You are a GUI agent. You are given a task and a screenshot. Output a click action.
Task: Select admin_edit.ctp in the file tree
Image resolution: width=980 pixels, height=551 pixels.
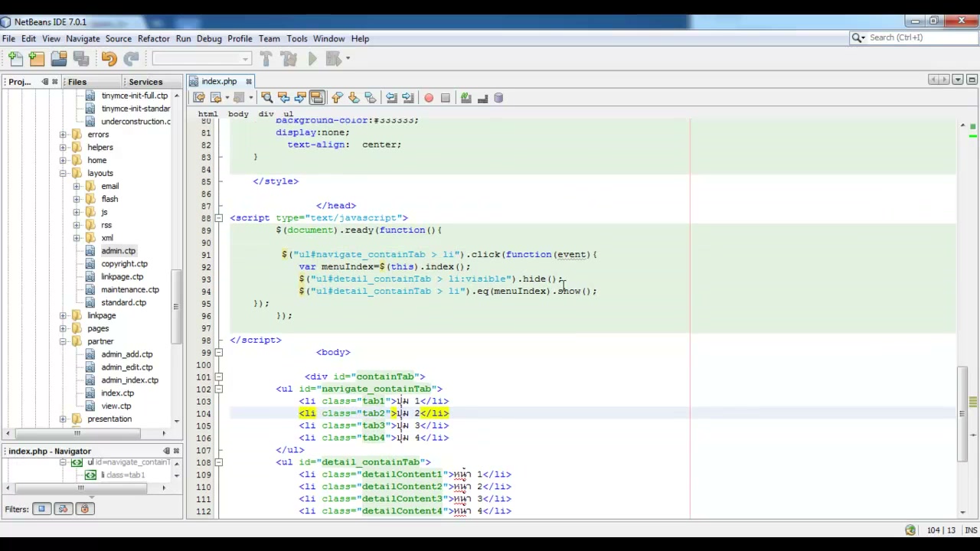(x=126, y=367)
